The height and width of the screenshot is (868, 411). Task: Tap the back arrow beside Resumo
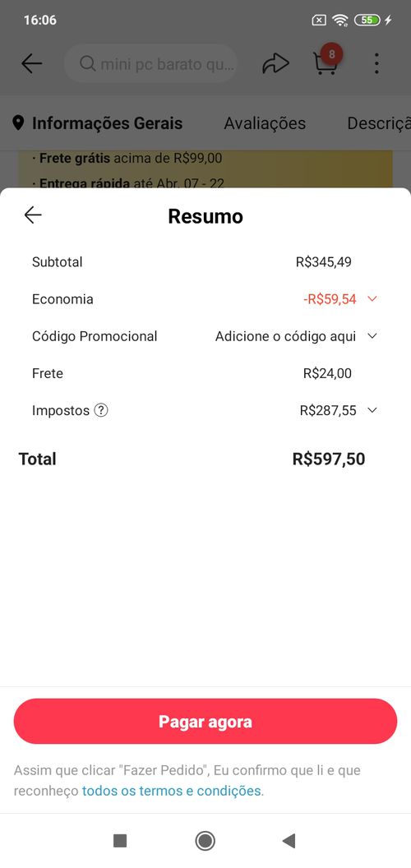[x=33, y=215]
